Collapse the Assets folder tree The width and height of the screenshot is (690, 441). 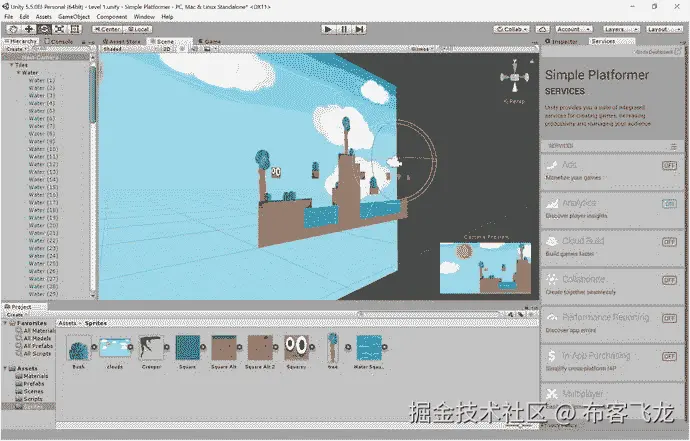click(x=5, y=368)
